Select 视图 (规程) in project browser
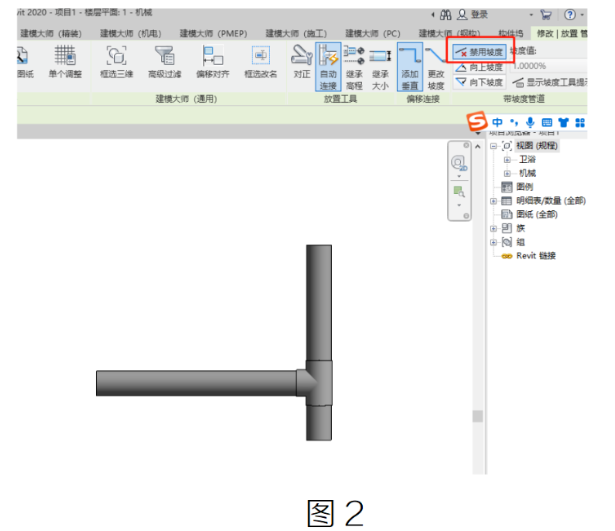615x531 pixels. click(x=537, y=146)
